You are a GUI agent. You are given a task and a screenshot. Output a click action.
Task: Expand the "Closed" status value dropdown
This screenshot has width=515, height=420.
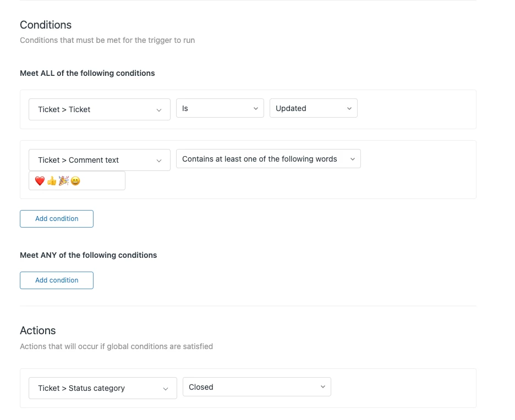[x=256, y=387]
